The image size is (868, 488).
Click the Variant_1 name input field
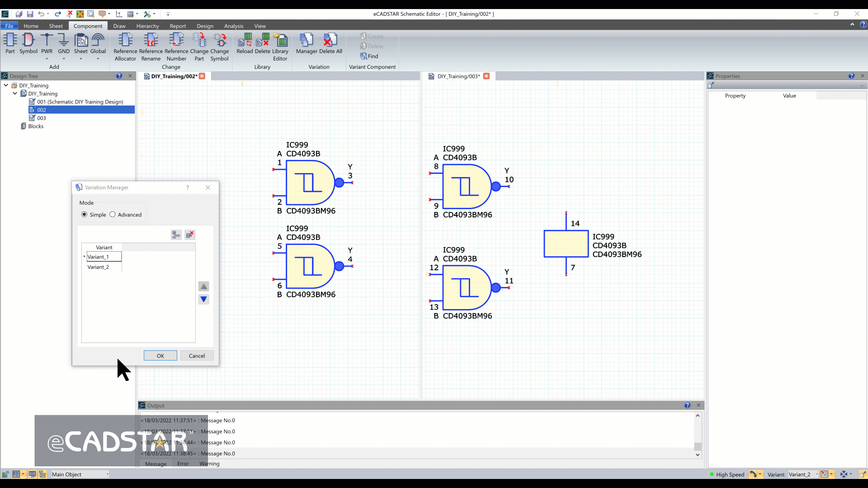pyautogui.click(x=104, y=257)
